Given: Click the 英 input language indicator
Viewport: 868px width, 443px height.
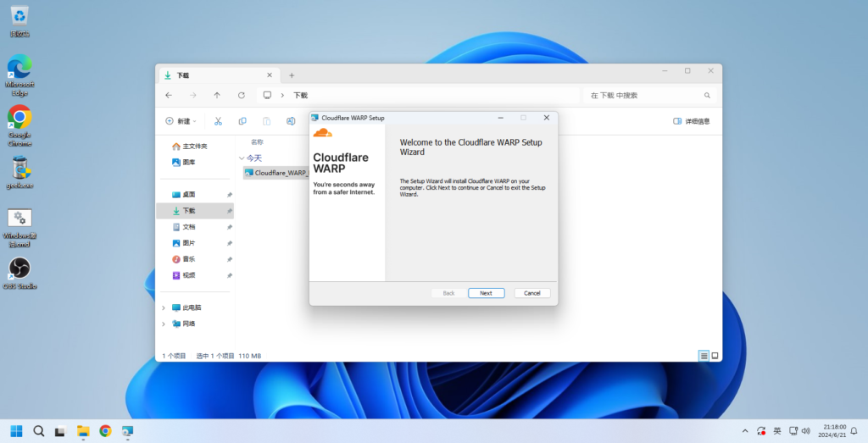Looking at the screenshot, I should pos(777,431).
